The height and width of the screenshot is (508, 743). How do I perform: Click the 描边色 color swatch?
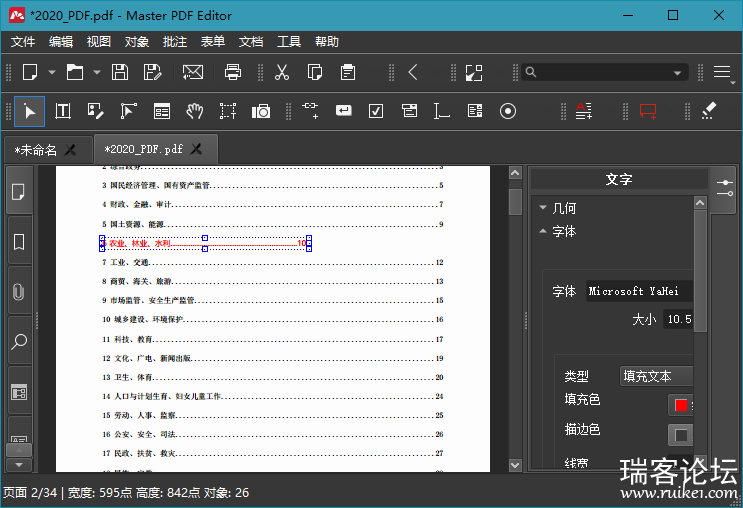pos(681,435)
